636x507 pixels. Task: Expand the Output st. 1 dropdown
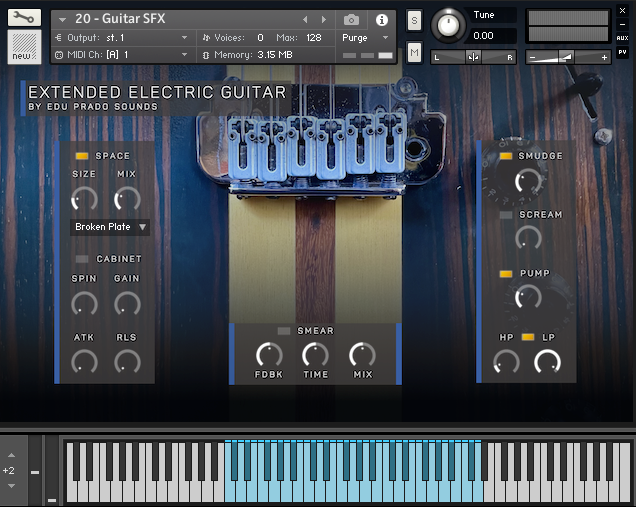point(120,37)
